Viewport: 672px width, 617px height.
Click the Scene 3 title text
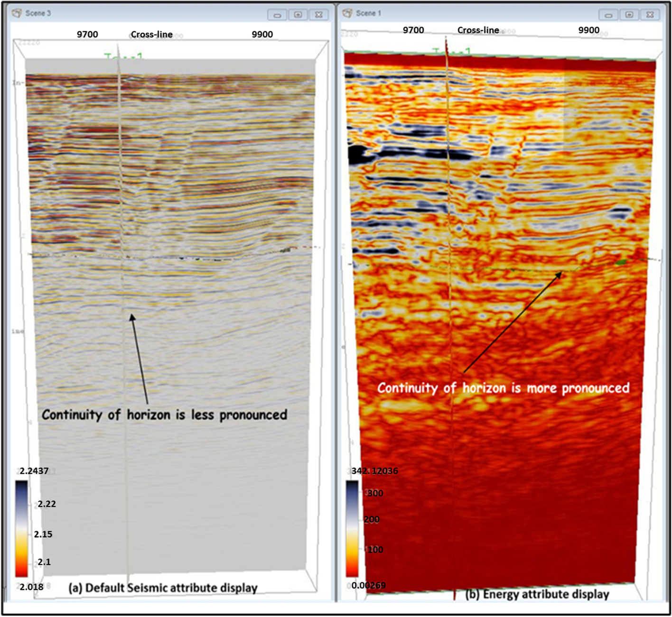click(x=38, y=13)
